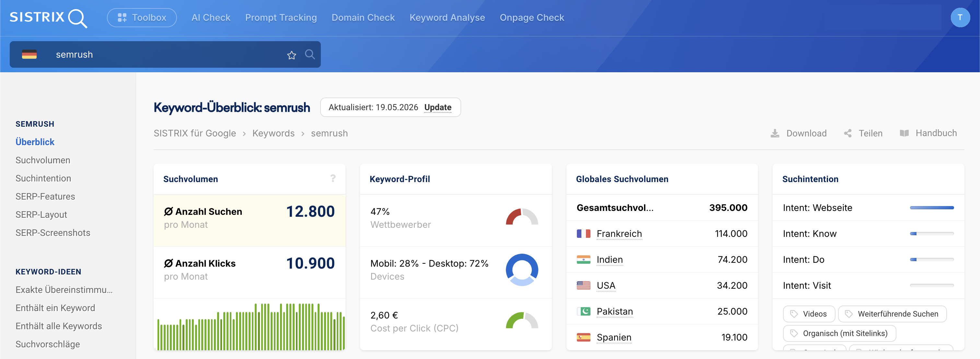
Task: Click the 2,60 € CPC value
Action: (384, 315)
